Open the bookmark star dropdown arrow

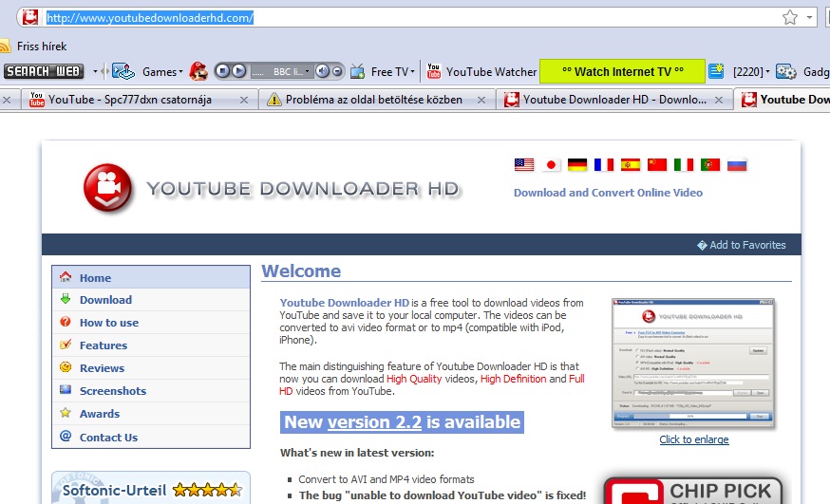809,17
